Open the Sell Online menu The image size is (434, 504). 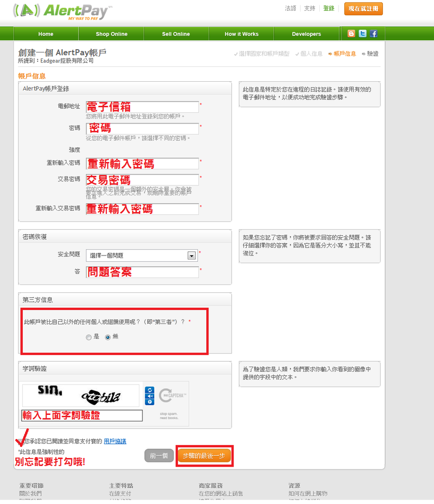point(176,34)
